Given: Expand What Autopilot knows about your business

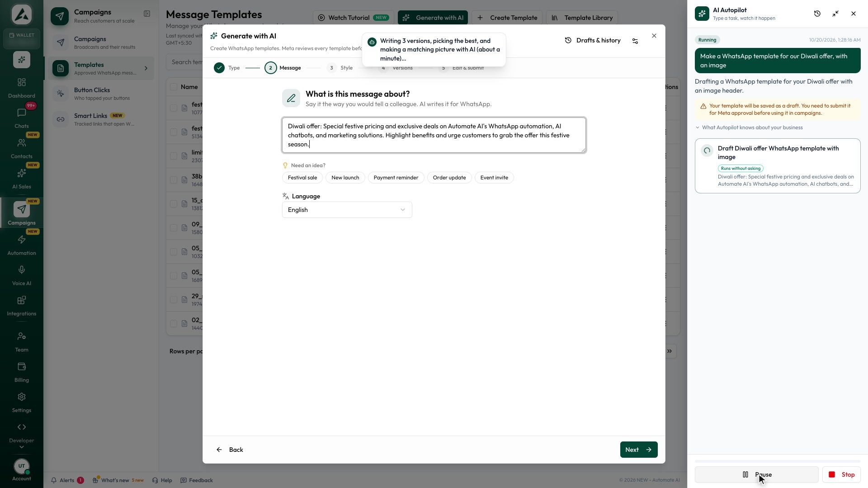Looking at the screenshot, I should pyautogui.click(x=749, y=127).
